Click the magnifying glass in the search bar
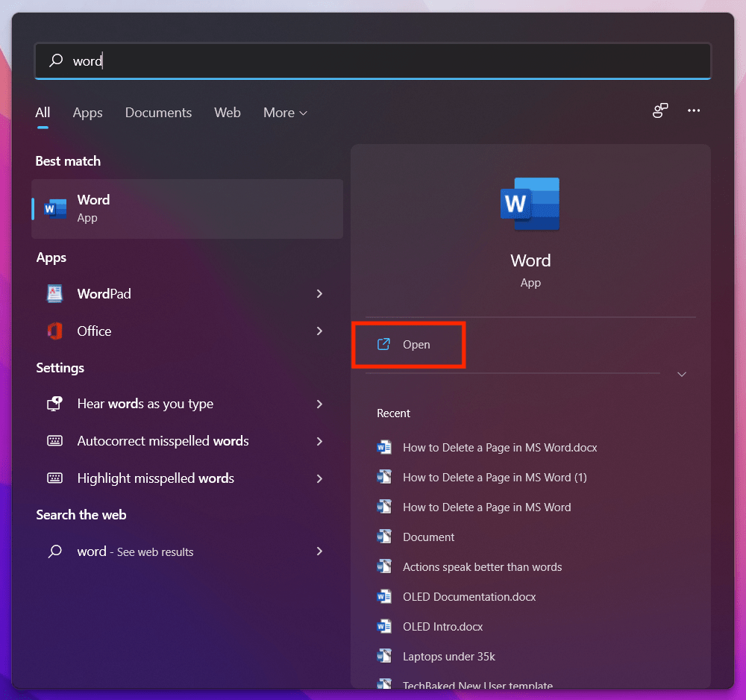Screen dimensions: 746x700 tap(55, 60)
